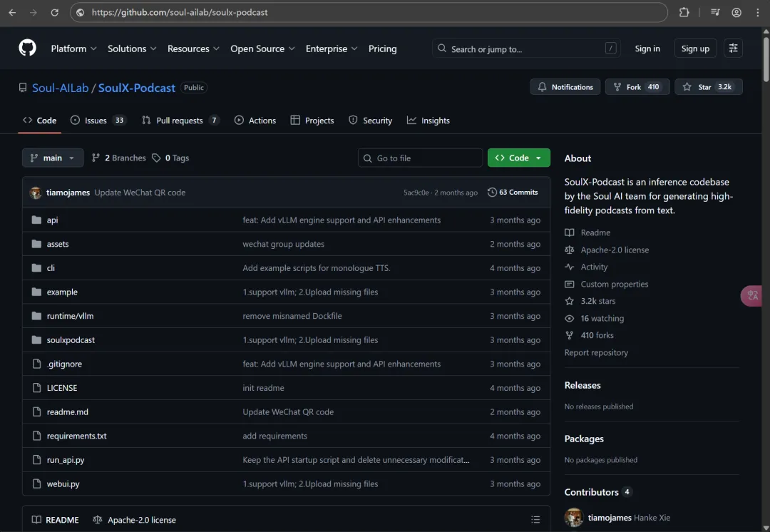
Task: Open the Pricing page
Action: (383, 48)
